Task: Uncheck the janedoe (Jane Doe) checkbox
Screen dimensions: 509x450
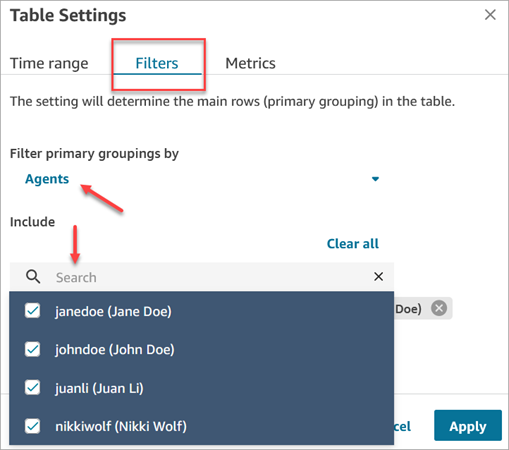Action: pos(32,311)
